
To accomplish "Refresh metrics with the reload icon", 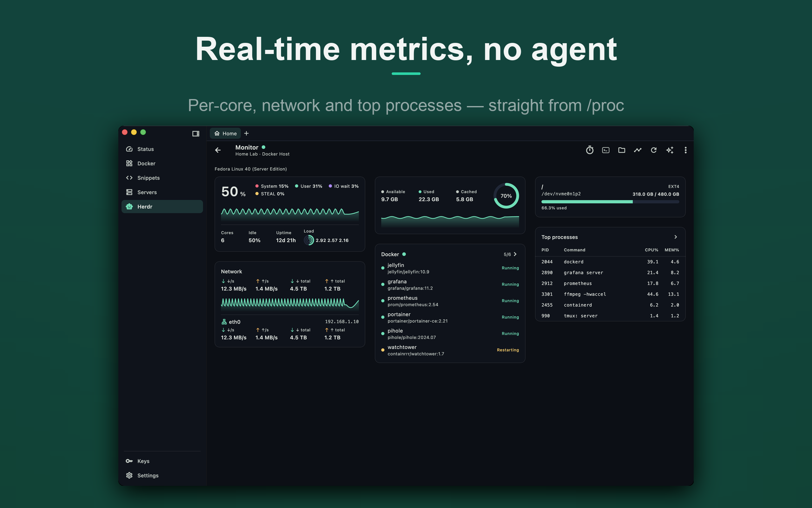I will (654, 150).
